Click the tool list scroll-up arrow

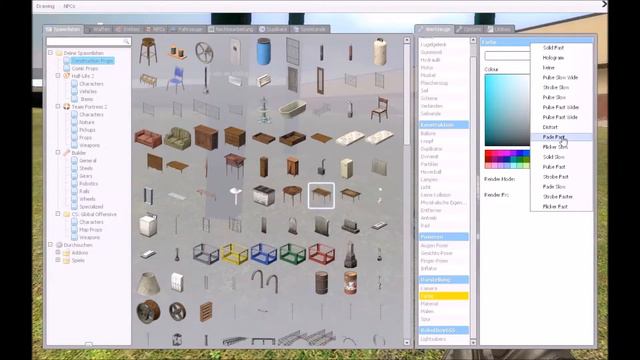pos(473,40)
